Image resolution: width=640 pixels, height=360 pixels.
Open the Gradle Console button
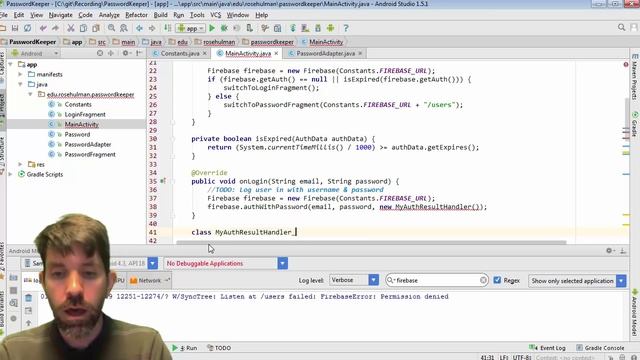tap(600, 348)
